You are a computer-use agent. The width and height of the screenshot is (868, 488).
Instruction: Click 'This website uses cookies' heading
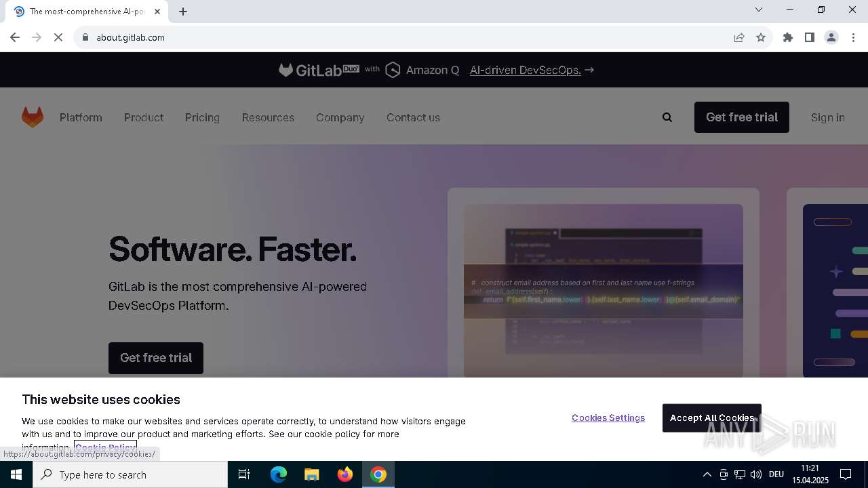pos(101,399)
